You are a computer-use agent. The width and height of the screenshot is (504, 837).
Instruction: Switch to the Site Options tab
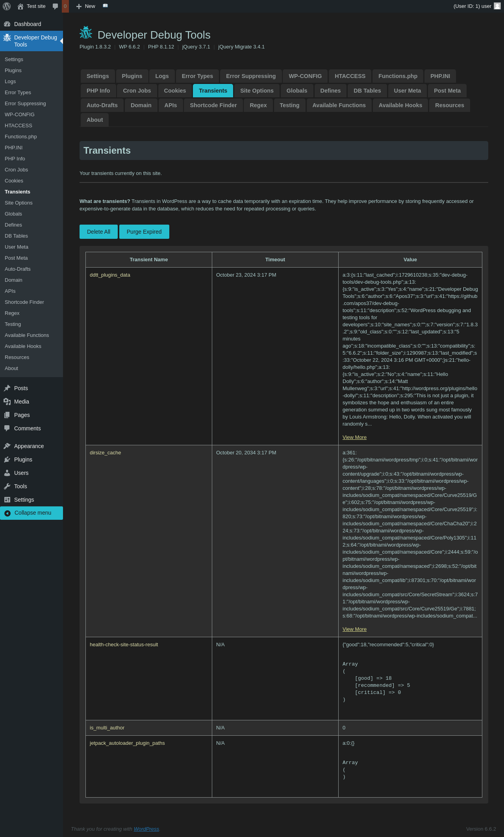click(x=257, y=91)
